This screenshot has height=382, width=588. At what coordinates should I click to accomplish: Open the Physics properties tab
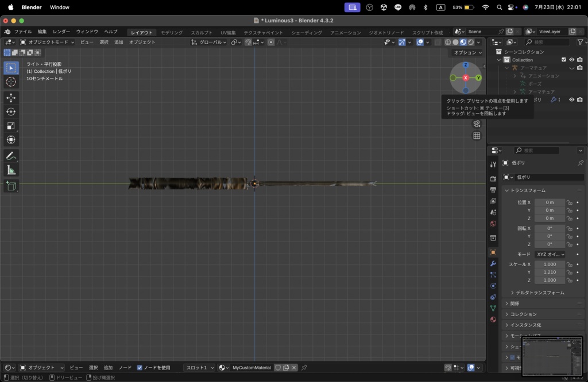pos(493,286)
